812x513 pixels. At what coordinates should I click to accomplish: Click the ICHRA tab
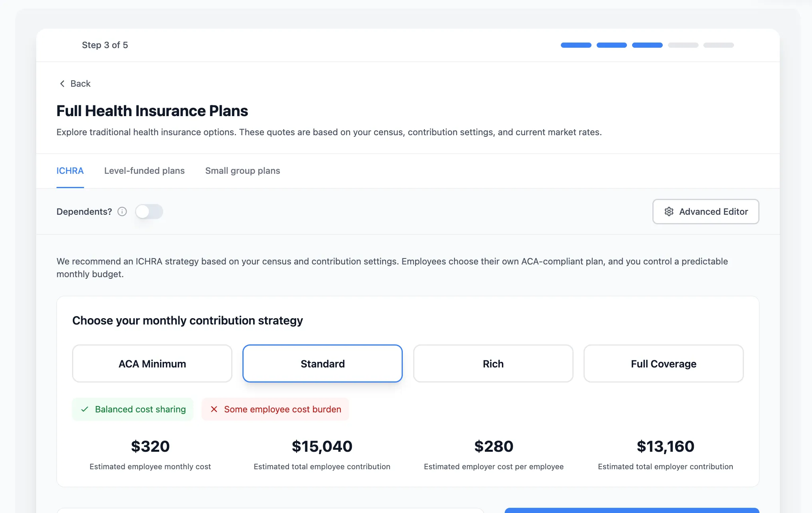(x=70, y=171)
